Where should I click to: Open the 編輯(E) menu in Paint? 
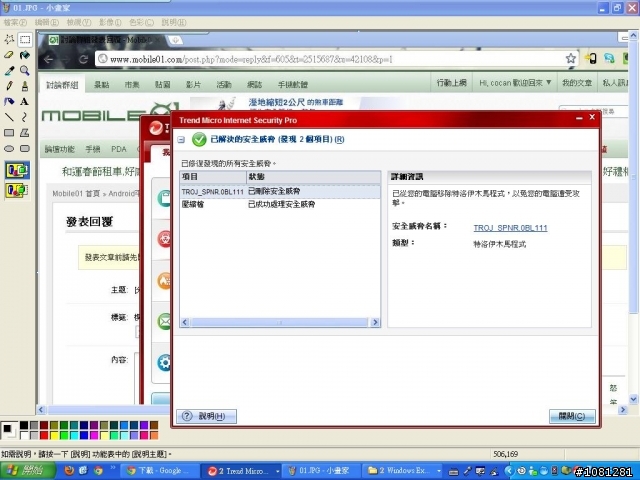point(47,22)
